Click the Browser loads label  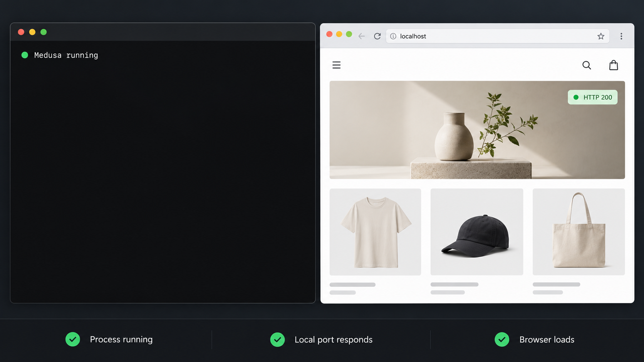pos(547,340)
